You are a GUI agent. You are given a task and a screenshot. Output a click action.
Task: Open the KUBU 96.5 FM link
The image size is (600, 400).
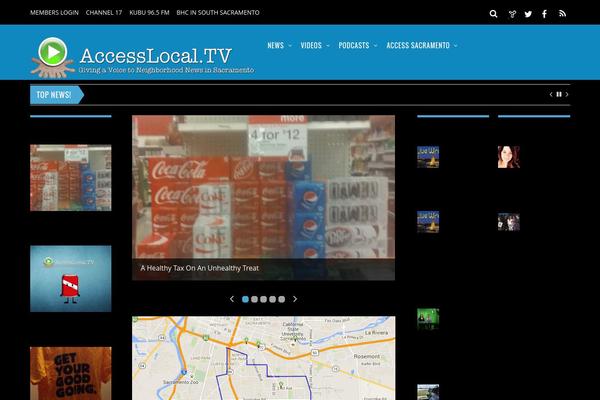coord(149,13)
